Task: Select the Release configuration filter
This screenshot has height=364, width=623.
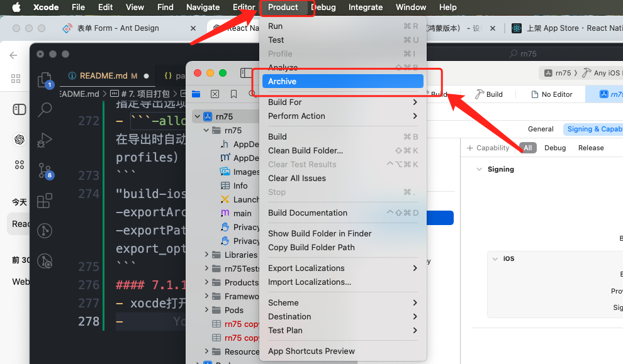Action: [x=590, y=148]
